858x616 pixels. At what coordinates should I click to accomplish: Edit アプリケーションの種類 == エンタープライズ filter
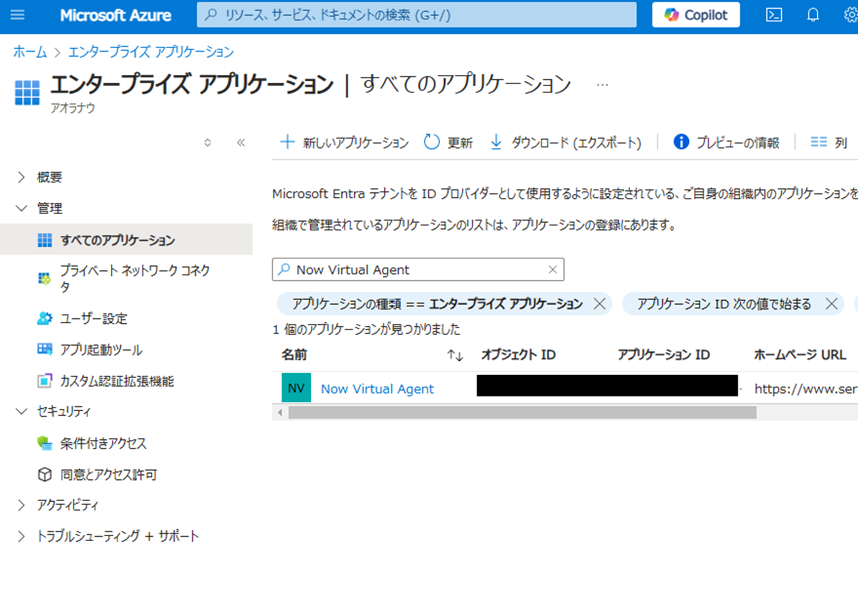tap(437, 304)
